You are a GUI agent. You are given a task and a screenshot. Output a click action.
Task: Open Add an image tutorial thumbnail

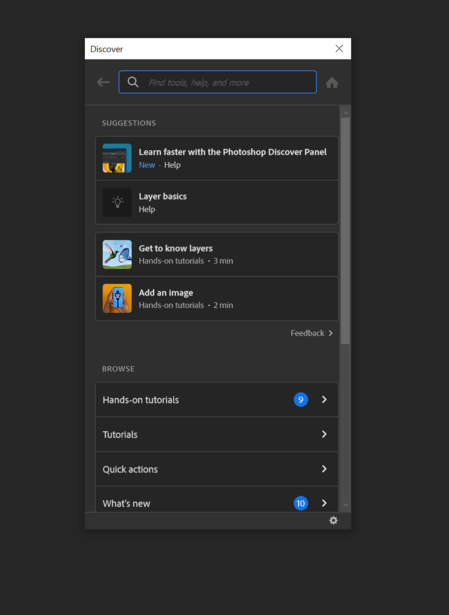117,298
